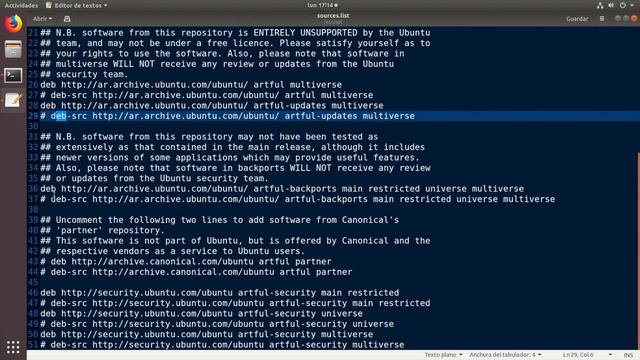640x360 pixels.
Task: Click line 47 deb-src artful-security main restricted
Action: coord(235,303)
